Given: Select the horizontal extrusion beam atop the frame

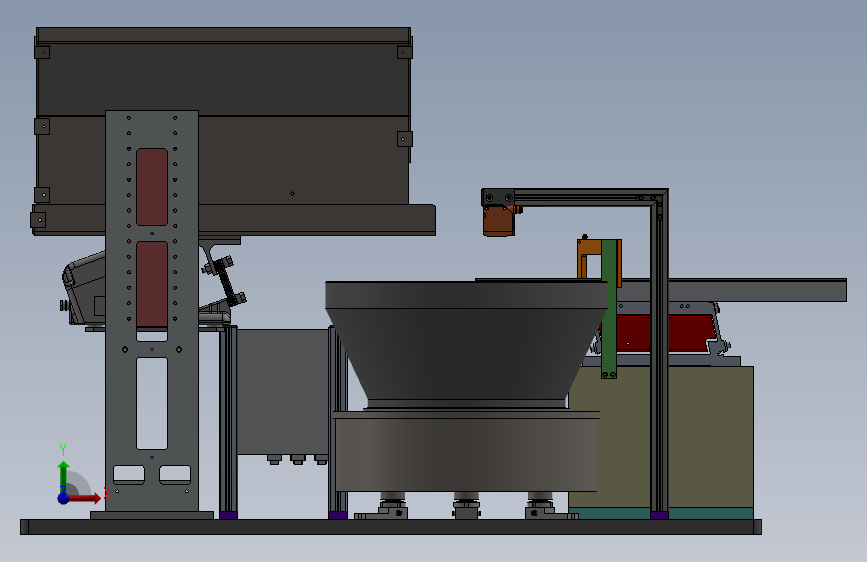Looking at the screenshot, I should [575, 197].
